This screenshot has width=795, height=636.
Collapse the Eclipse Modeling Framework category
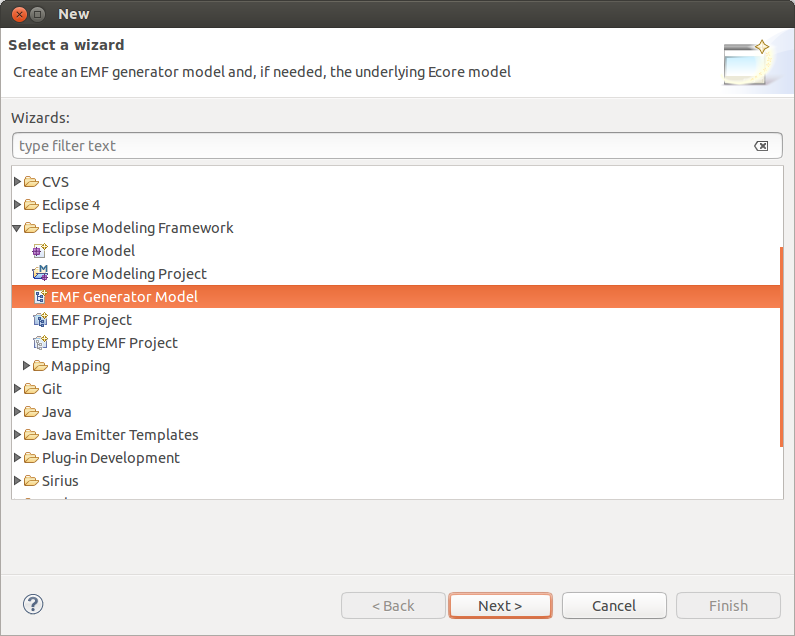[x=17, y=228]
